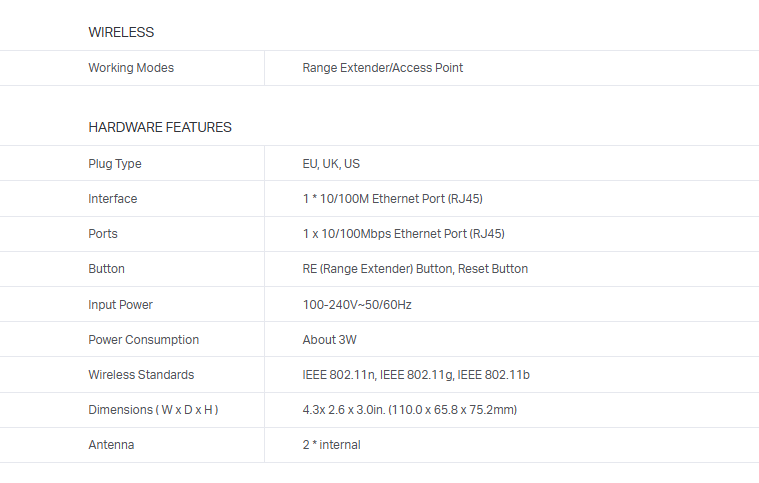
Task: Click the 100-240V~50/60Hz value
Action: (x=357, y=304)
